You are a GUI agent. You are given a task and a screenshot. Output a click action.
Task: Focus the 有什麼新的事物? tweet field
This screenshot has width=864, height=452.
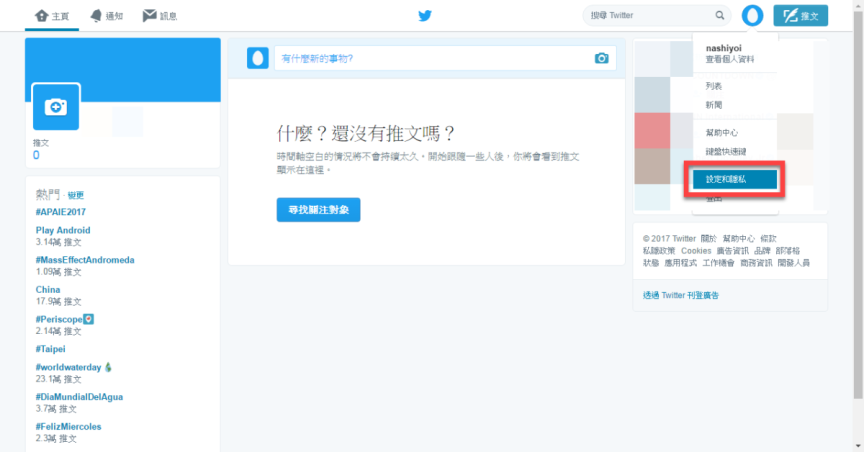445,58
